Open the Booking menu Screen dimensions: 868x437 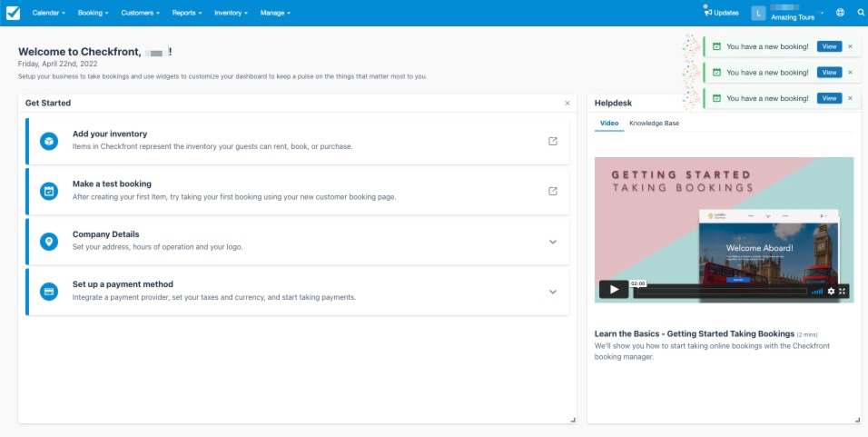pyautogui.click(x=93, y=13)
